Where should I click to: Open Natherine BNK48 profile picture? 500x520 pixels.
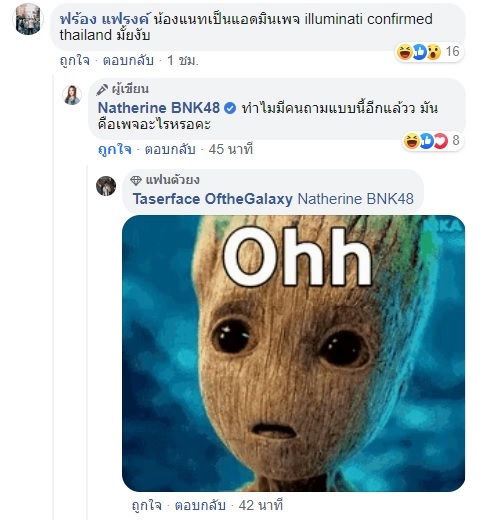72,95
